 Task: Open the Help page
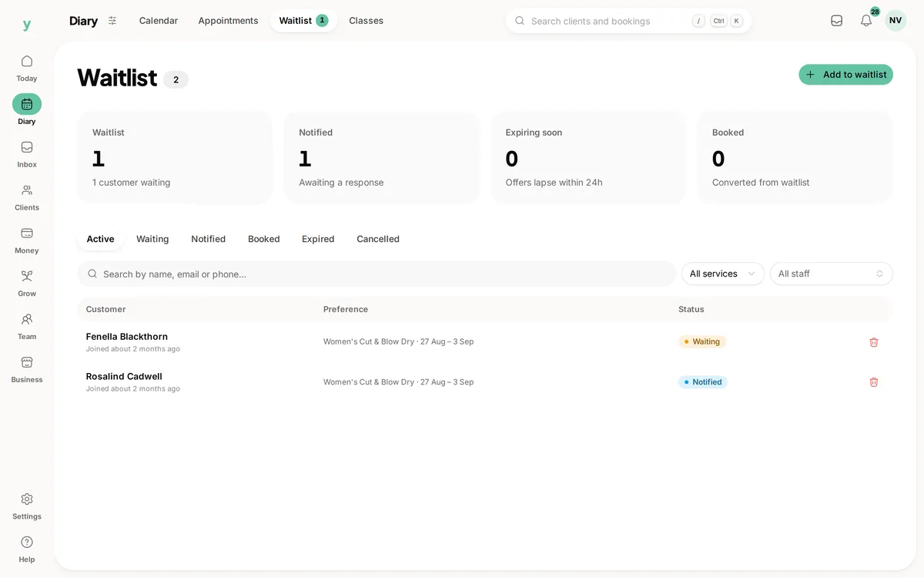(27, 549)
